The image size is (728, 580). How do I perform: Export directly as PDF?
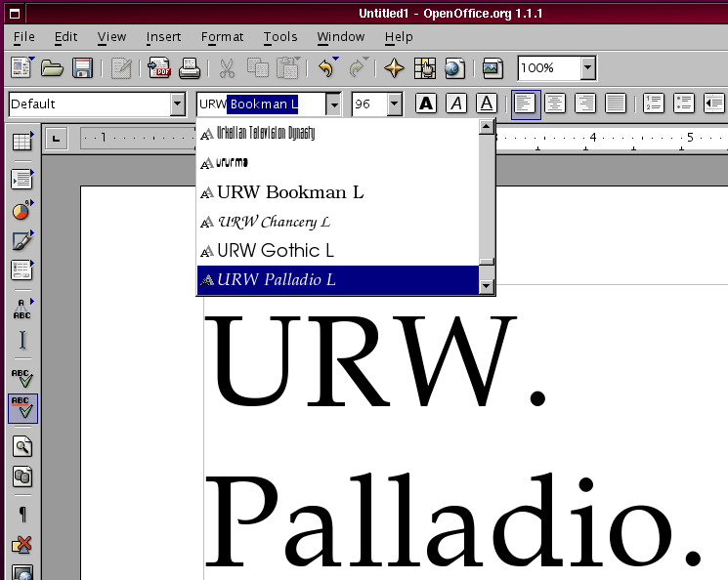(x=159, y=67)
